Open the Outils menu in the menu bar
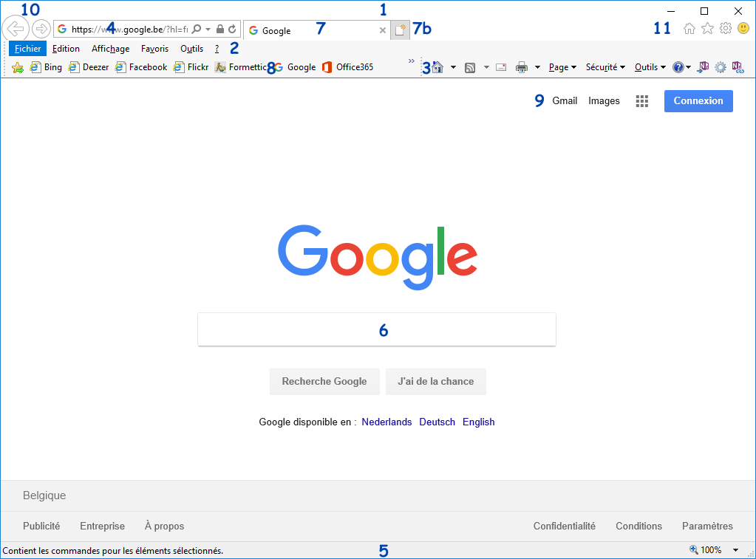Image resolution: width=756 pixels, height=559 pixels. 192,49
